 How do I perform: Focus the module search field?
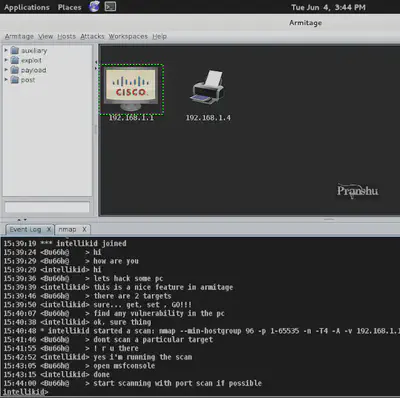click(x=47, y=207)
